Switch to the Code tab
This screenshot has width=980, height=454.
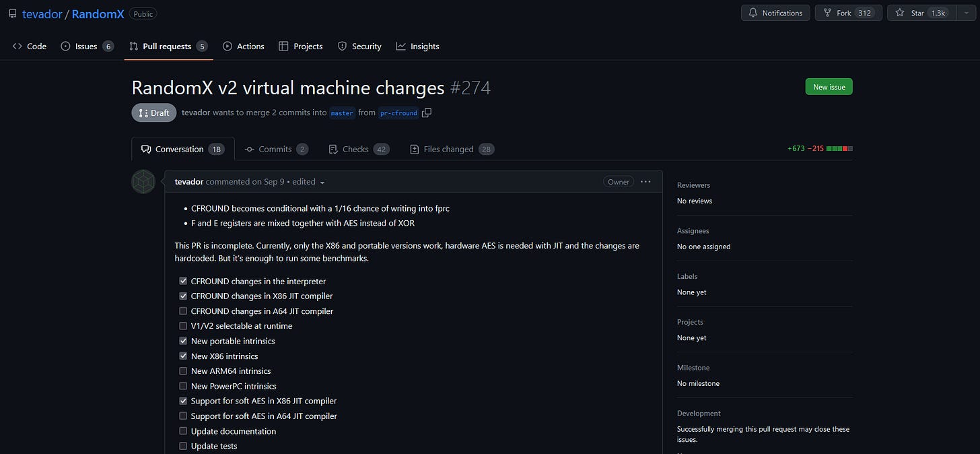pyautogui.click(x=30, y=46)
